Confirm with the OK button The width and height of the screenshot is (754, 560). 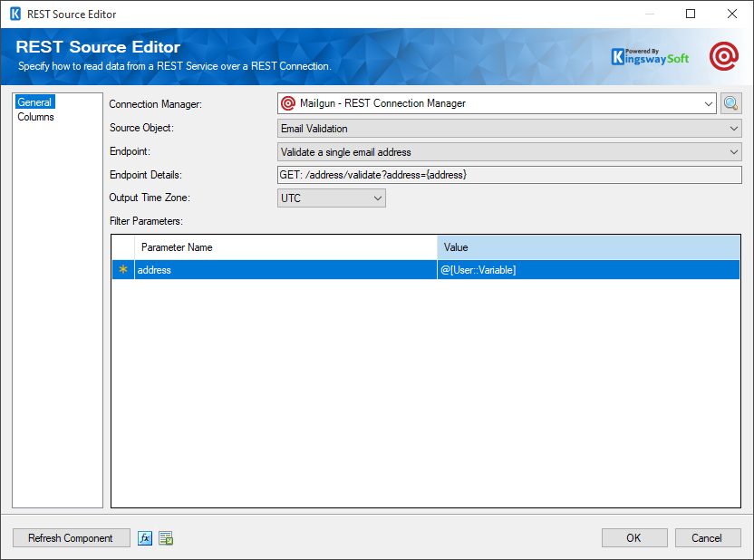(634, 538)
